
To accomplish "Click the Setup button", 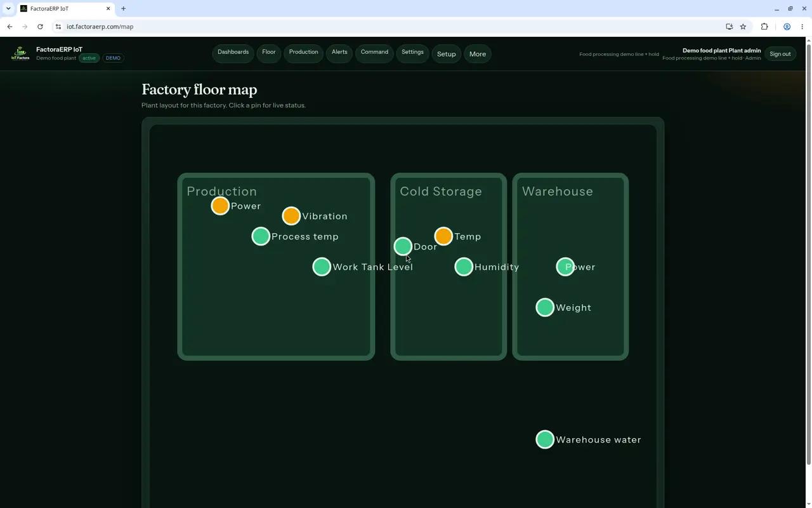I will coord(447,54).
